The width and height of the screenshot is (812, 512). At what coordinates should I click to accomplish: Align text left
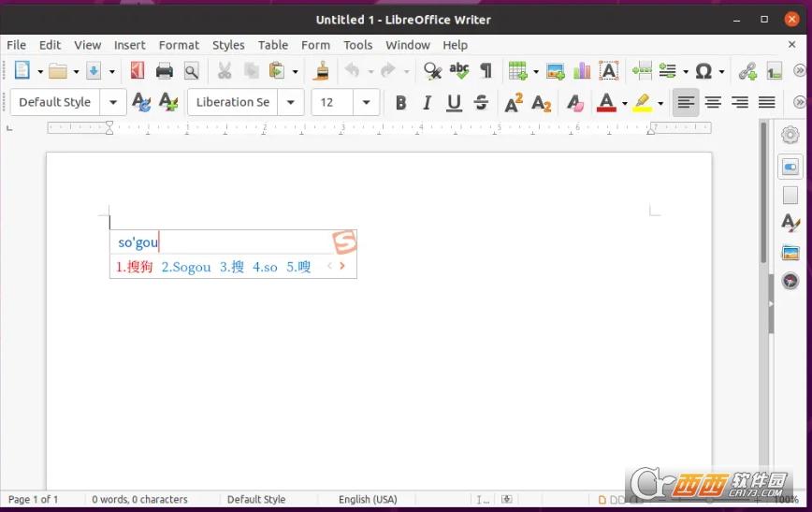pos(686,103)
